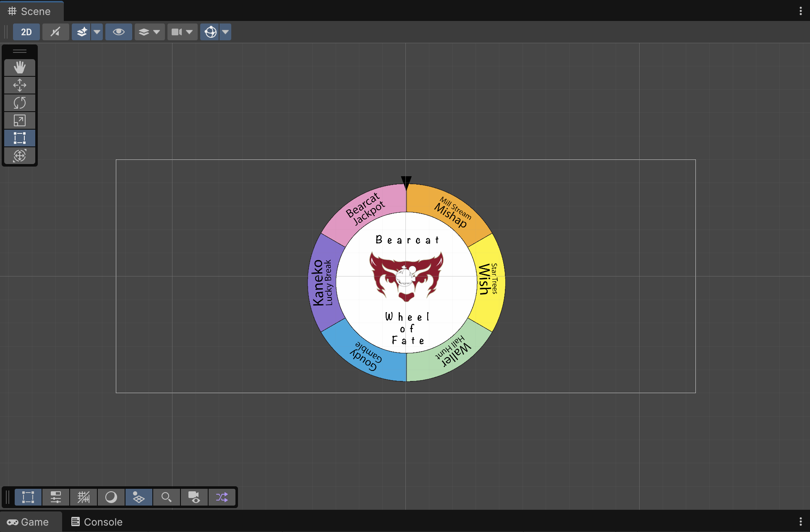Expand the scene camera settings dropdown
The image size is (810, 532).
coord(189,32)
